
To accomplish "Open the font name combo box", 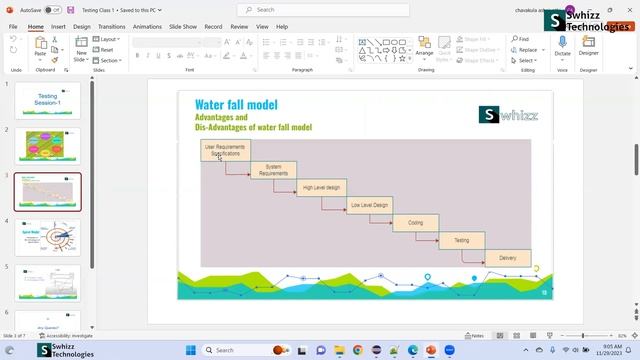I will [167, 42].
